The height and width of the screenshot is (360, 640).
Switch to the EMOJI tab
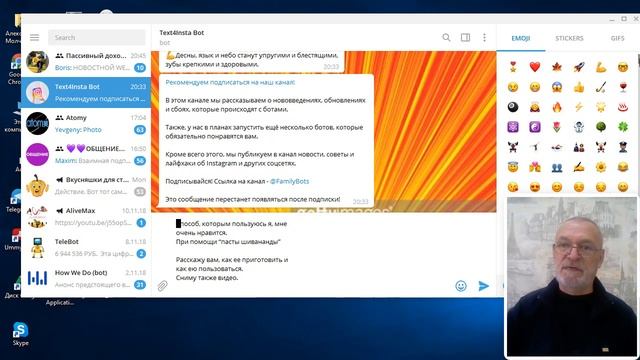pos(520,38)
